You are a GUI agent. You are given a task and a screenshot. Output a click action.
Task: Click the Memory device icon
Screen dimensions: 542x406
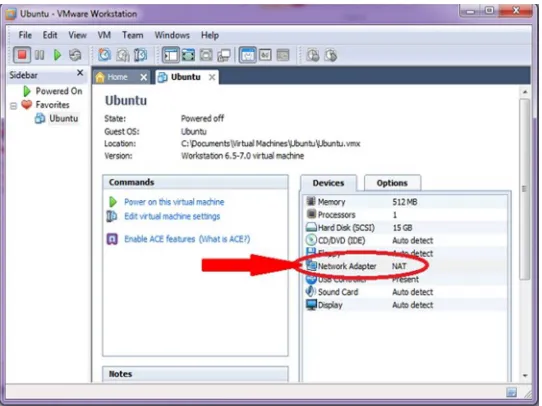pyautogui.click(x=311, y=201)
